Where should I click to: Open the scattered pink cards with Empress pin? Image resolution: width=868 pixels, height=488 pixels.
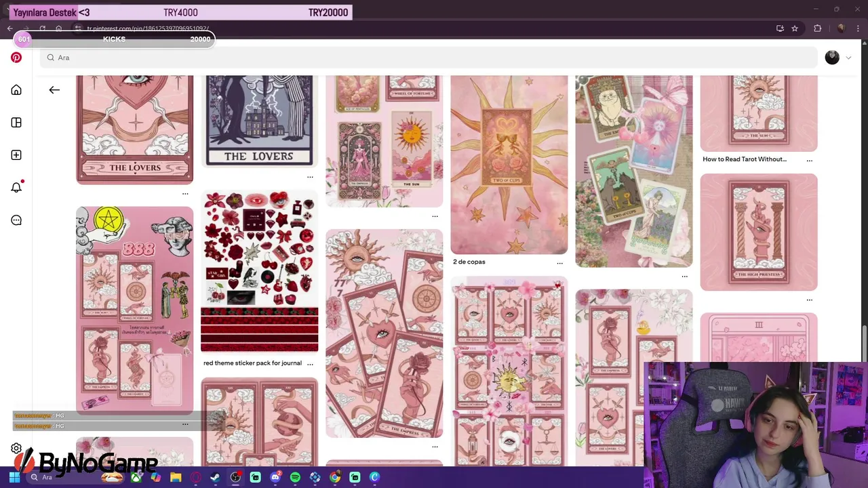384,333
